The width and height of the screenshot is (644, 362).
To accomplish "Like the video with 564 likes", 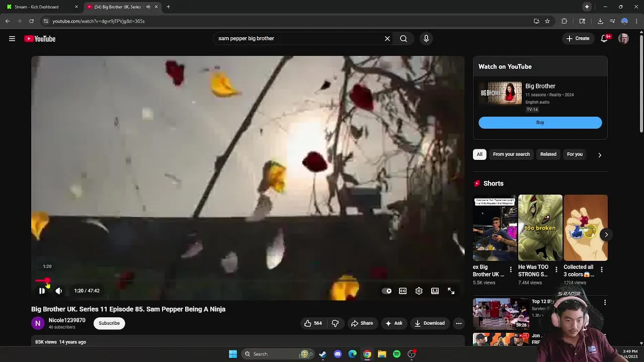I will pyautogui.click(x=313, y=323).
